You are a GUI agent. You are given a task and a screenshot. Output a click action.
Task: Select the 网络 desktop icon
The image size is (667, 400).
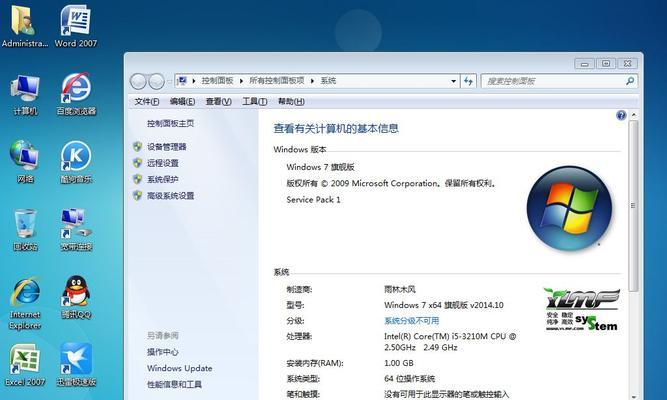coord(25,162)
